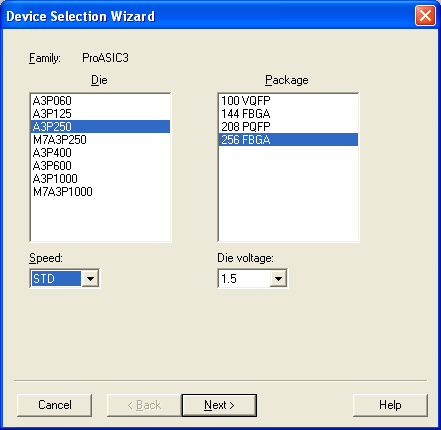Open the Die voltage dropdown arrow
This screenshot has width=441, height=430.
(x=278, y=278)
